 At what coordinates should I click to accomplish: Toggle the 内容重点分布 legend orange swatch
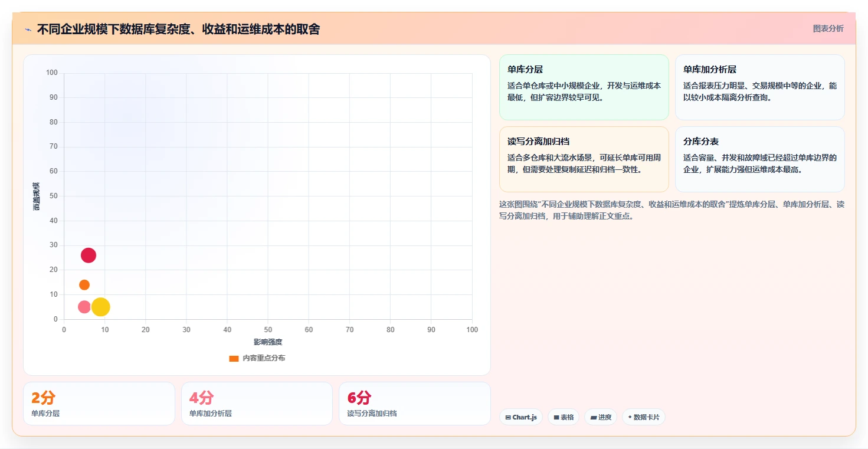click(x=234, y=358)
